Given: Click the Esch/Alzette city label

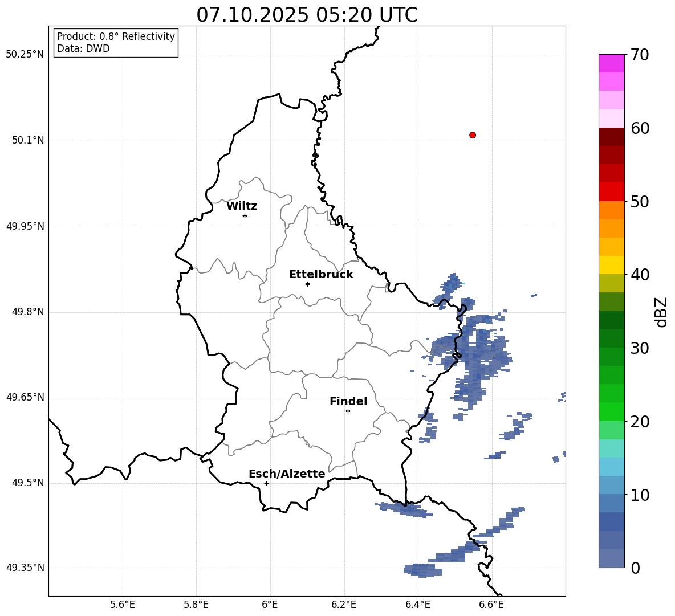Looking at the screenshot, I should click(x=287, y=474).
